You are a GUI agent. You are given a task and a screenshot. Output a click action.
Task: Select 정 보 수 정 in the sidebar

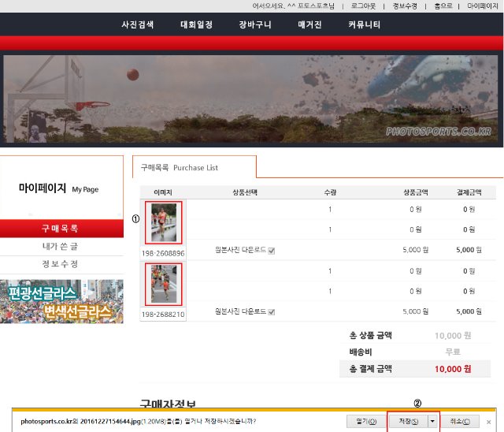coord(61,264)
